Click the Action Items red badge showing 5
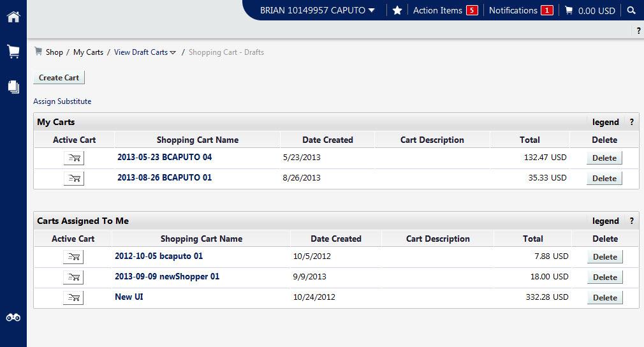The image size is (644, 347). 472,10
